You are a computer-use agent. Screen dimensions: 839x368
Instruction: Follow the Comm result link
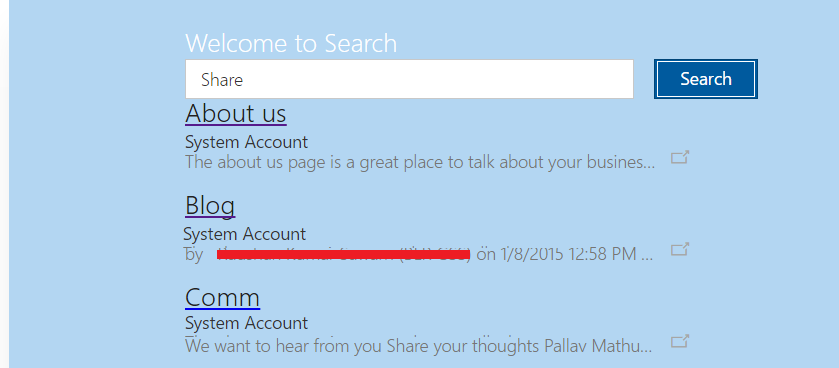click(223, 297)
